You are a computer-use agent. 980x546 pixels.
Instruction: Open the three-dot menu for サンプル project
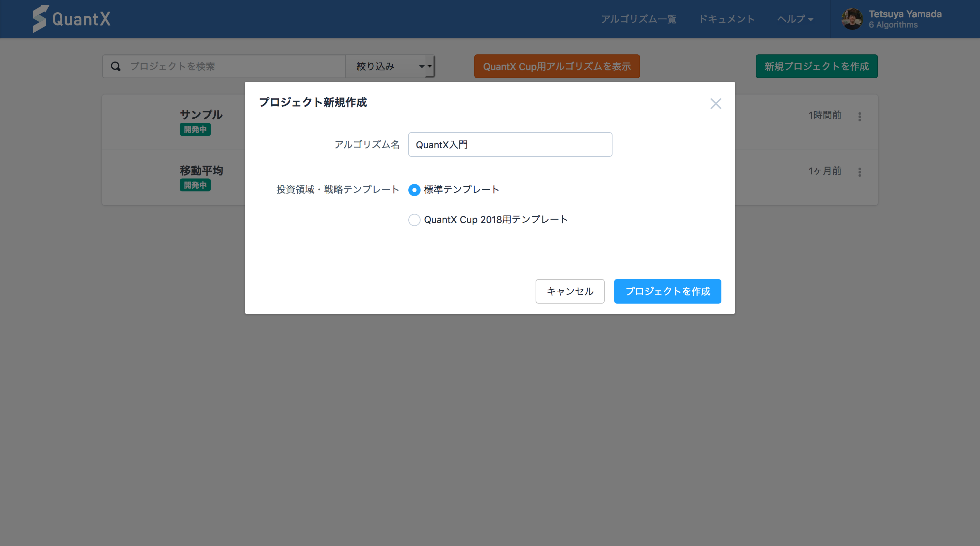pyautogui.click(x=860, y=116)
